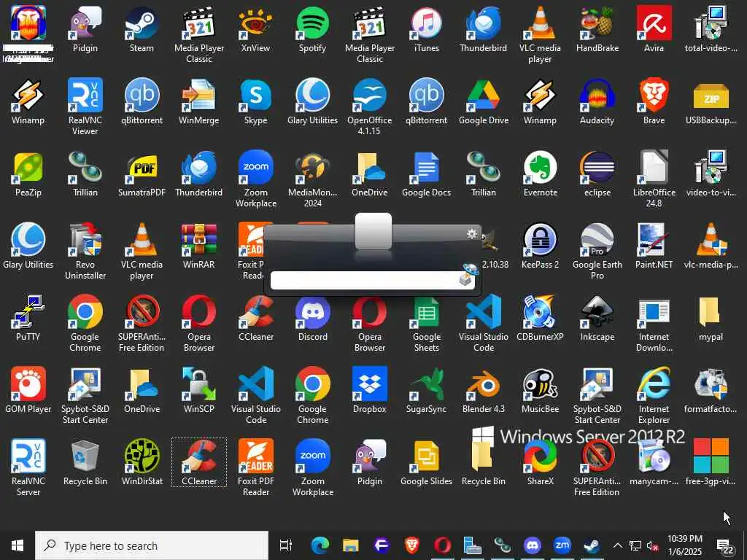Select the Google Sheets icon

point(426,323)
